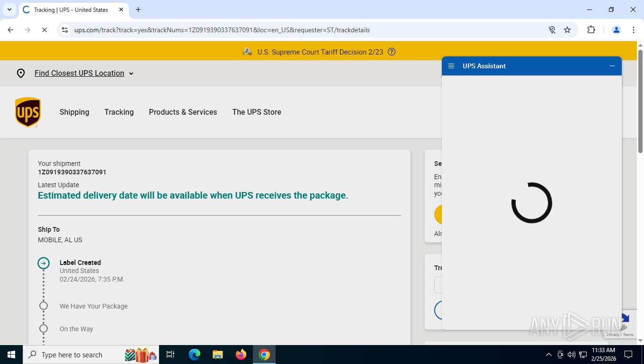Click the 02/24/2026, 7:35 P.M. timestamp
The height and width of the screenshot is (364, 644).
(92, 279)
